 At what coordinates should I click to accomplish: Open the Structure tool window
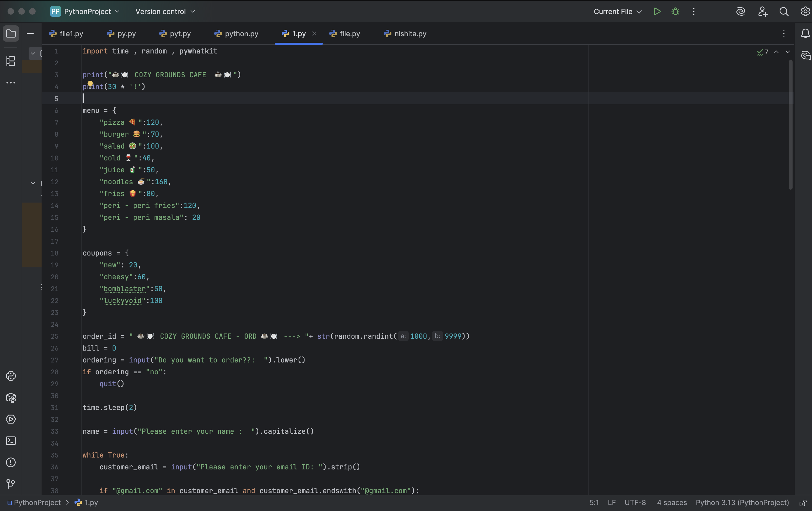tap(11, 61)
